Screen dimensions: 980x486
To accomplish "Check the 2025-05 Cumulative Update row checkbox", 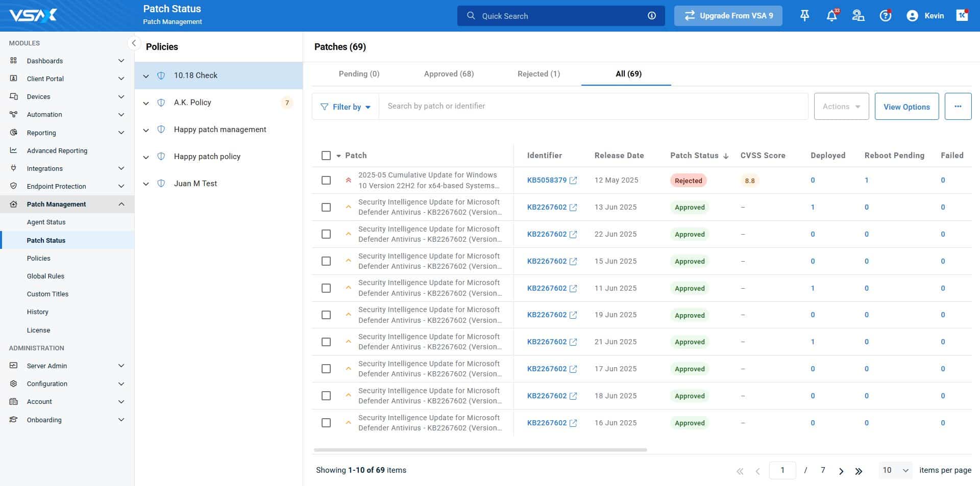I will click(326, 181).
